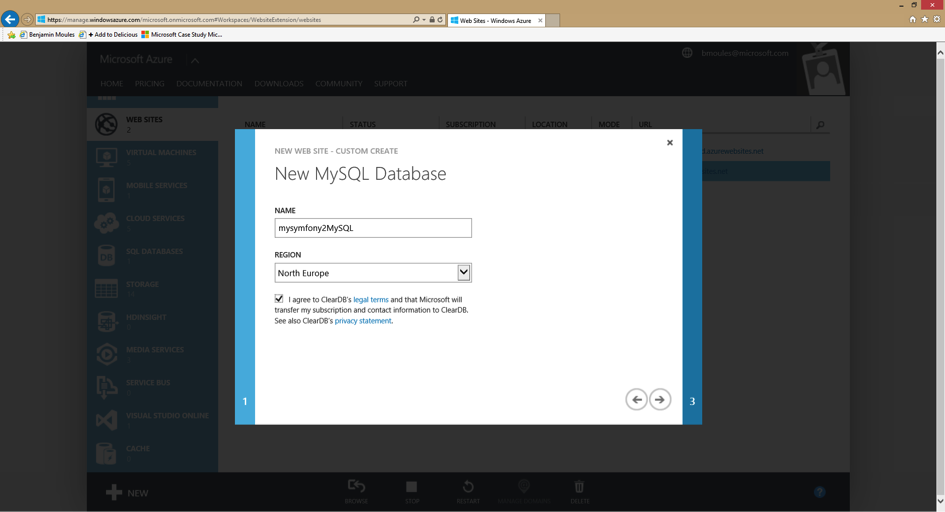
Task: Click the Stop icon in the bottom bar
Action: [412, 486]
